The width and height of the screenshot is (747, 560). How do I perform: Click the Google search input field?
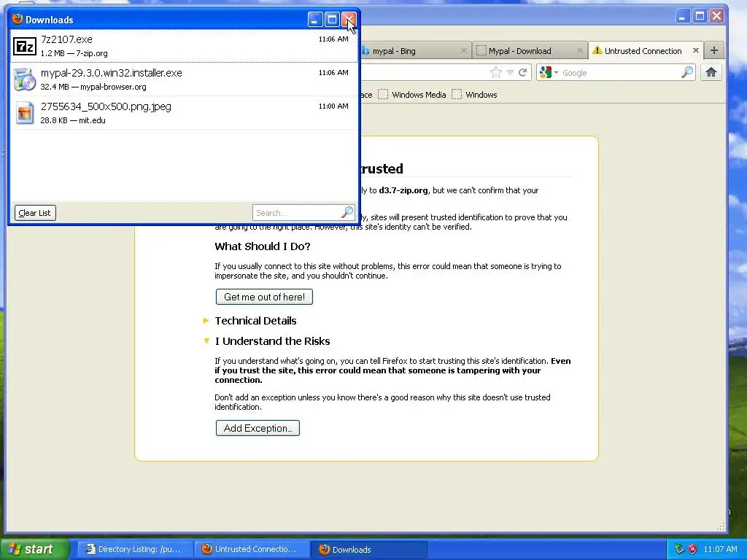pyautogui.click(x=621, y=73)
